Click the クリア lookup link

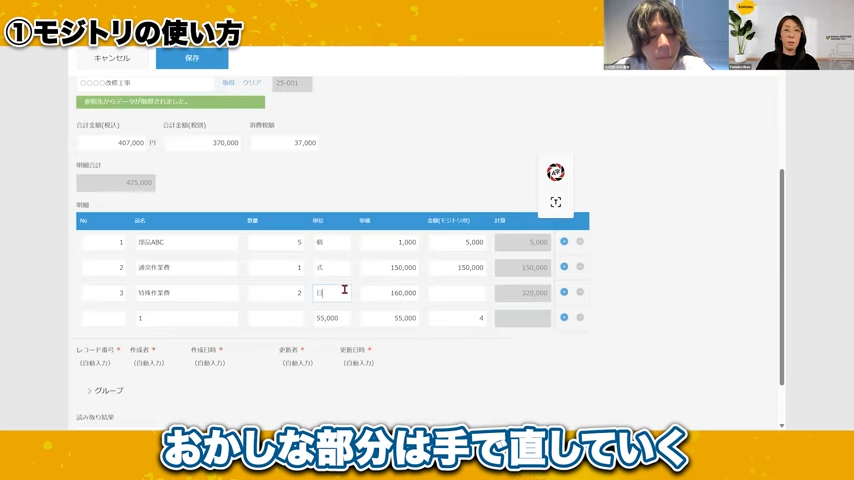[252, 83]
